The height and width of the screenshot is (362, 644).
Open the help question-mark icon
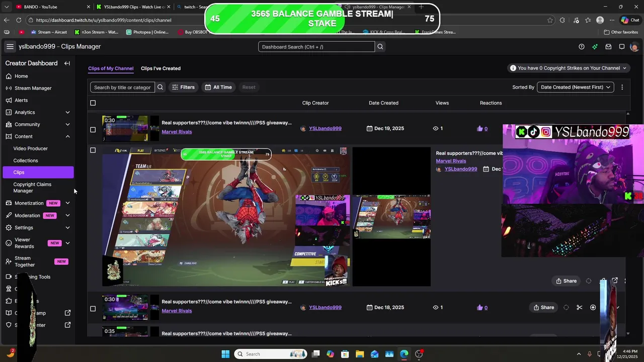582,47
